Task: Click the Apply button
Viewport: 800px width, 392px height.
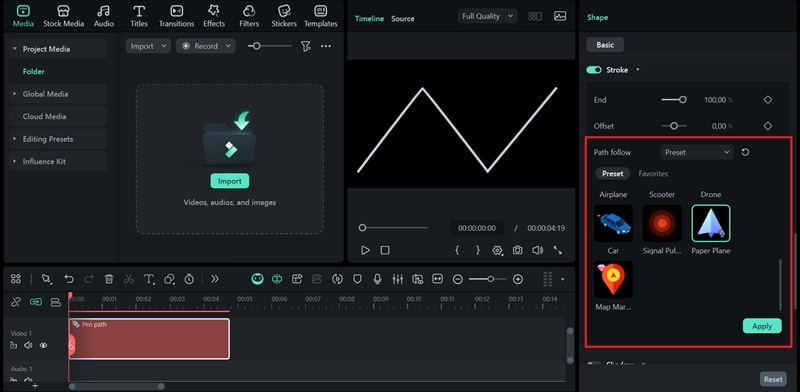Action: pos(762,326)
